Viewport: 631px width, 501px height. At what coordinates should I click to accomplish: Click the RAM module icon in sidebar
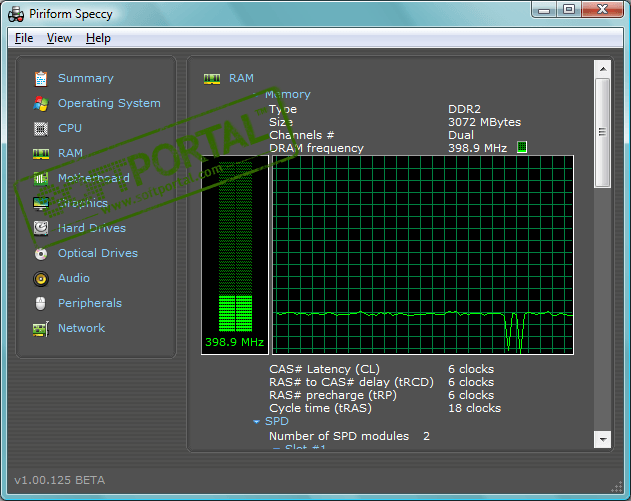[x=41, y=154]
